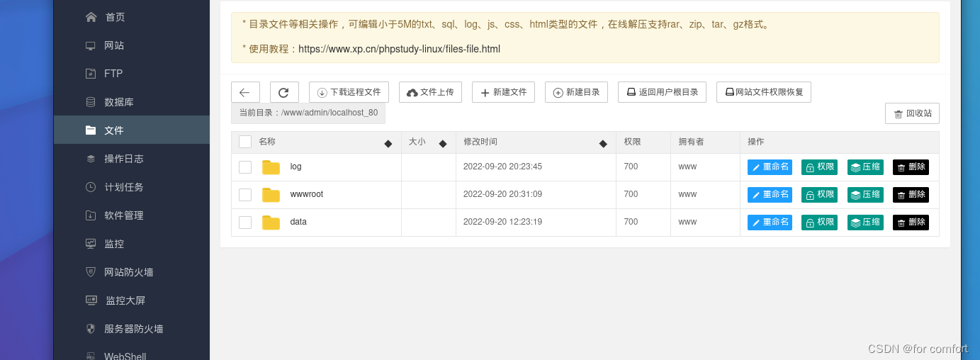Select the 文件 files menu item

[x=131, y=130]
